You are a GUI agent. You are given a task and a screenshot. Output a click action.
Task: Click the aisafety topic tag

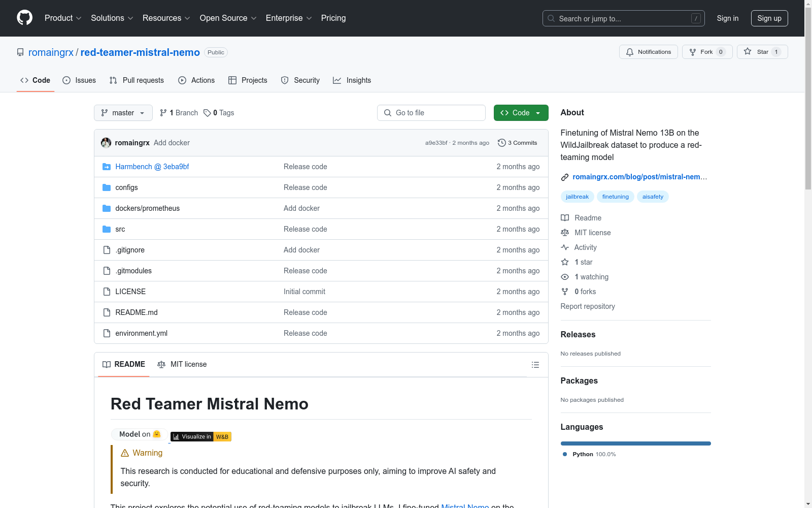653,197
